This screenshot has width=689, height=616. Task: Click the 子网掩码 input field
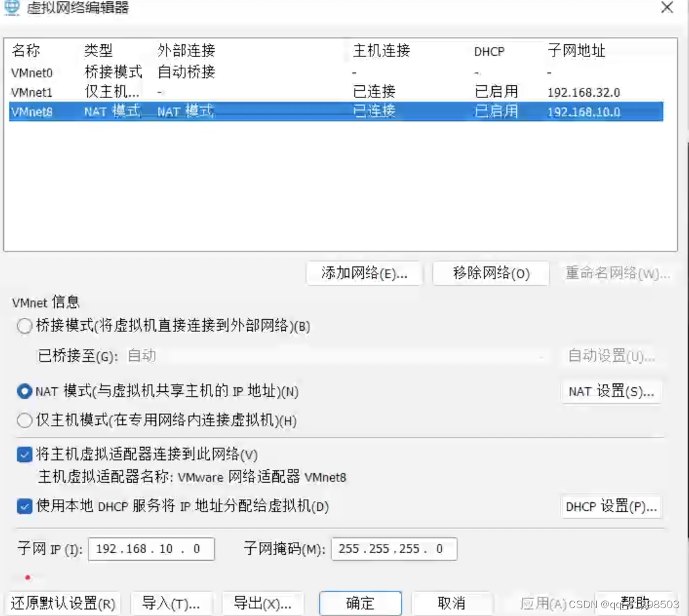tap(394, 549)
